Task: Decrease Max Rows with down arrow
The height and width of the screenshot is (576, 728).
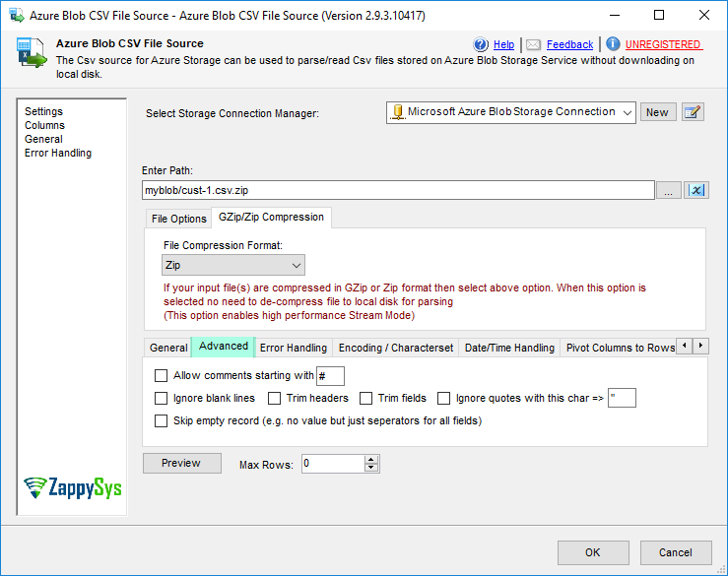Action: (x=371, y=468)
